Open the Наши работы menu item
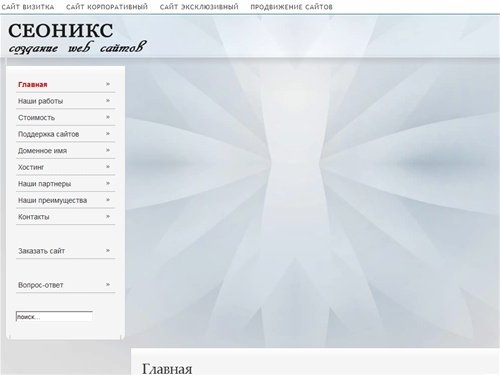 (40, 101)
